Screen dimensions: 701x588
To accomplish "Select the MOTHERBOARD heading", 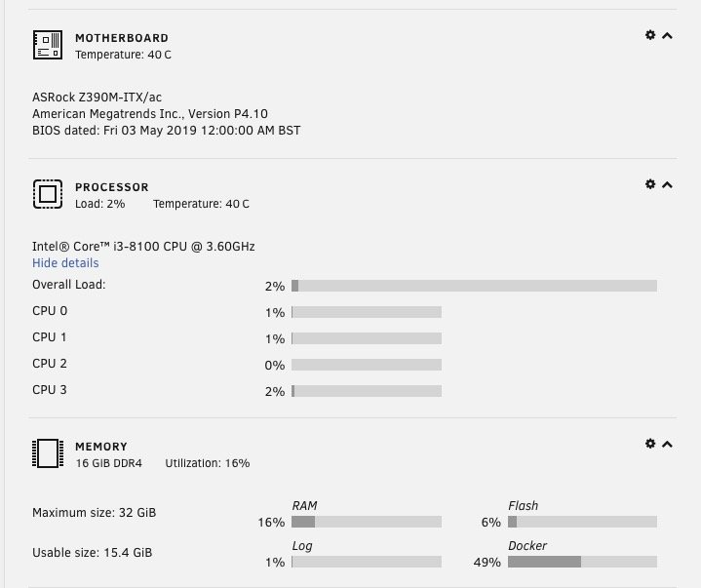I will [x=122, y=38].
